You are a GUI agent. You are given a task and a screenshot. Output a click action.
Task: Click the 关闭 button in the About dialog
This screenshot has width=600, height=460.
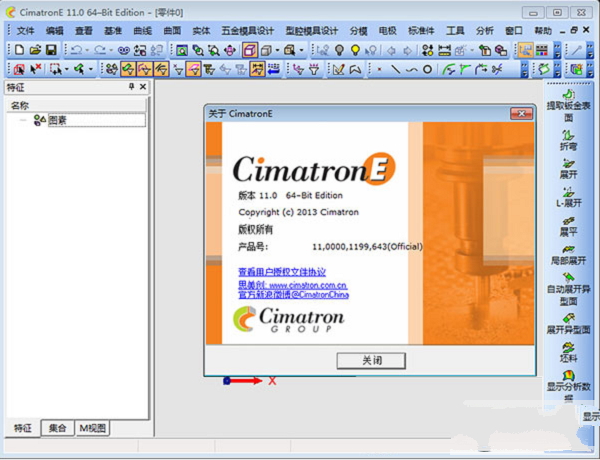(x=371, y=360)
